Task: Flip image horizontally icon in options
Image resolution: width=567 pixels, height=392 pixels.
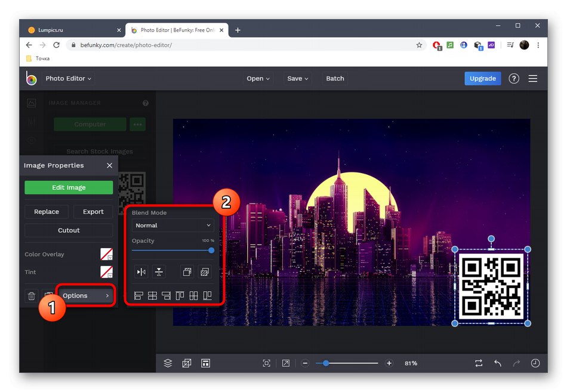Action: pos(141,272)
